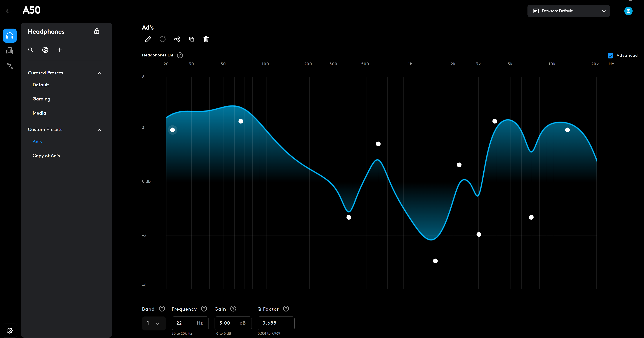Select the Gaming curated preset
The width and height of the screenshot is (644, 338).
(x=41, y=99)
